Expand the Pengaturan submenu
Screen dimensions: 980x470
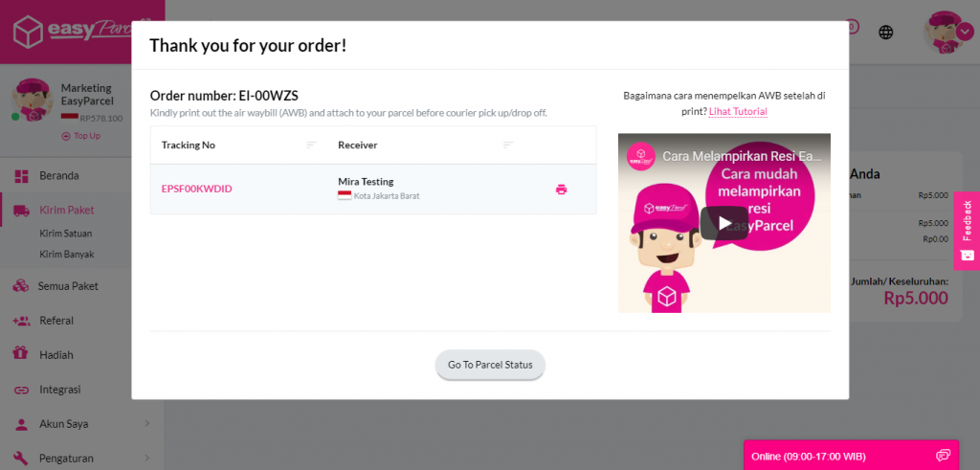coord(146,458)
